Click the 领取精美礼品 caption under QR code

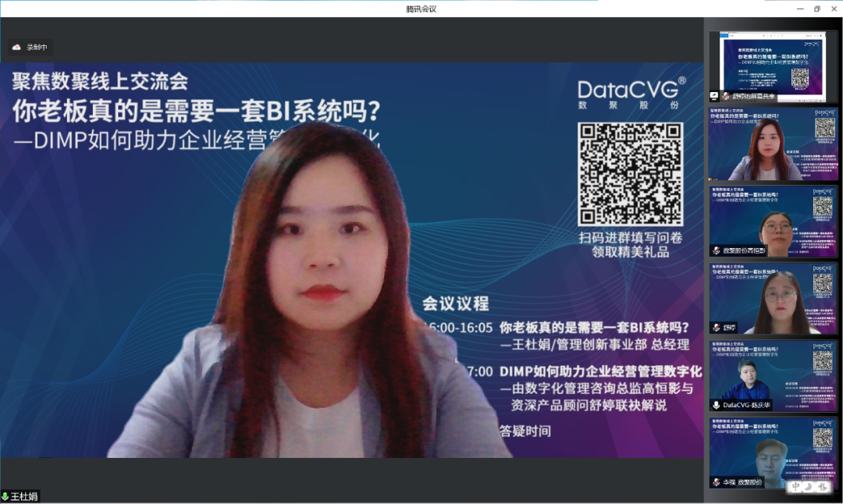pos(631,251)
